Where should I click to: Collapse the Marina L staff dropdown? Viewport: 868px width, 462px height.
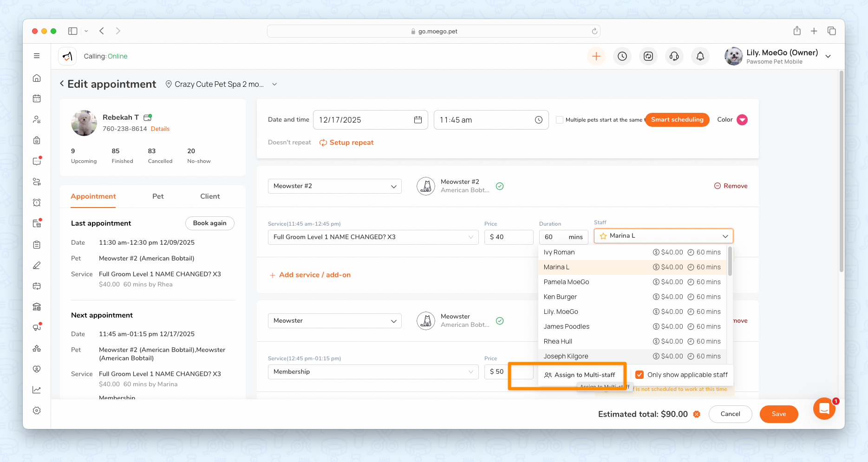coord(724,236)
